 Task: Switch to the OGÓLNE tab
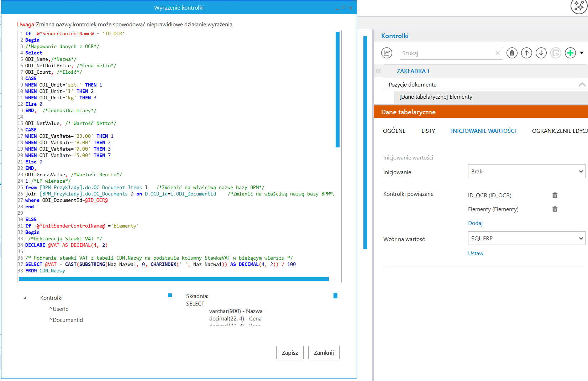(394, 131)
